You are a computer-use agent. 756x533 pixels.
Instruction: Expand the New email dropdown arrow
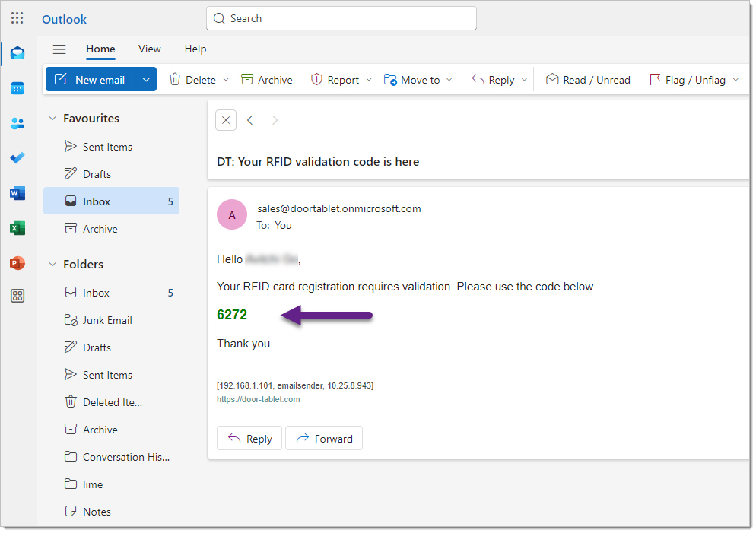(x=146, y=80)
